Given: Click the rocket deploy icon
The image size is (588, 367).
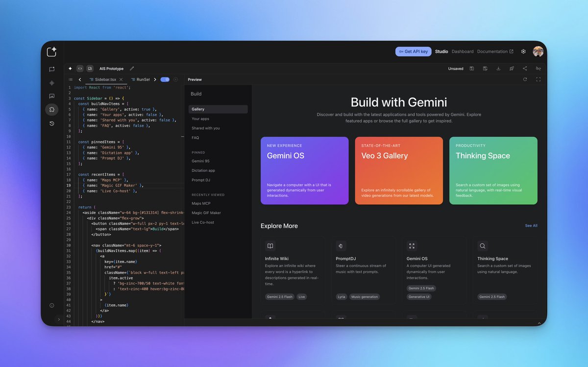Looking at the screenshot, I should (x=512, y=69).
